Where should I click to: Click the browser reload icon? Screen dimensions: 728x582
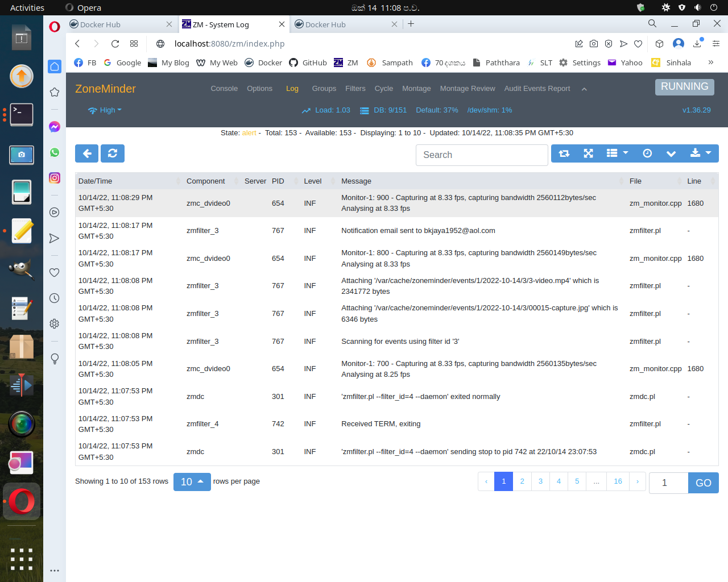pos(115,44)
